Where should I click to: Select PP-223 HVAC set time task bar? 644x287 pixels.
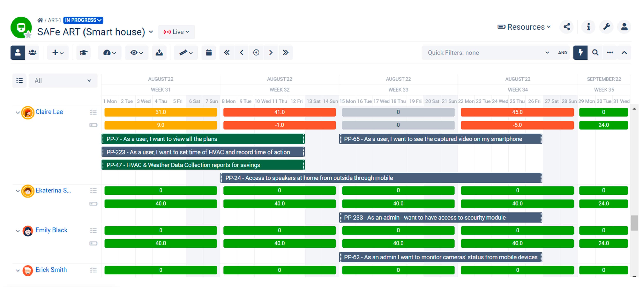tap(203, 152)
